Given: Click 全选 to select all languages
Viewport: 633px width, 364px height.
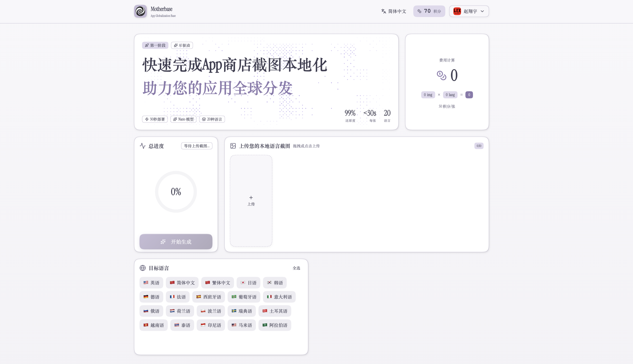Looking at the screenshot, I should (296, 268).
